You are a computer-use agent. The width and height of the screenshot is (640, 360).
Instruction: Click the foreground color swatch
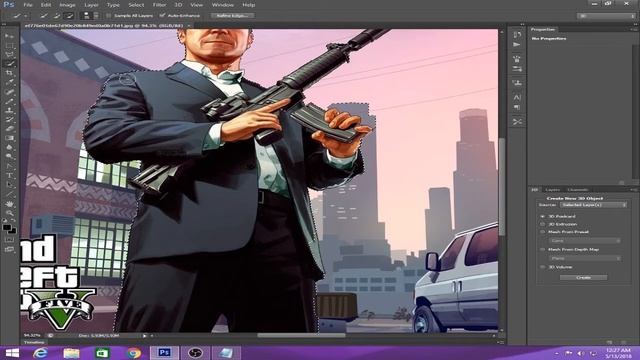tap(7, 227)
